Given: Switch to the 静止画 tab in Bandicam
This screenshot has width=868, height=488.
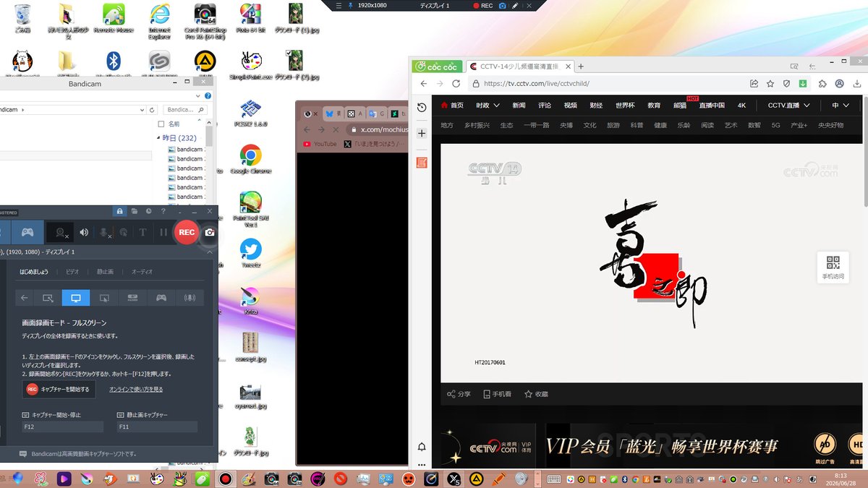Looking at the screenshot, I should [105, 272].
